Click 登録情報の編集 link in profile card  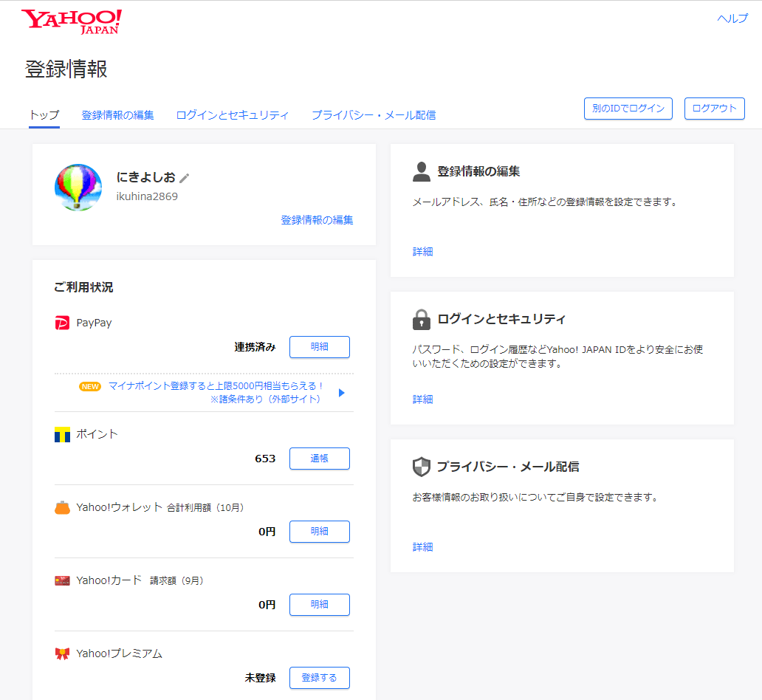[x=317, y=220]
